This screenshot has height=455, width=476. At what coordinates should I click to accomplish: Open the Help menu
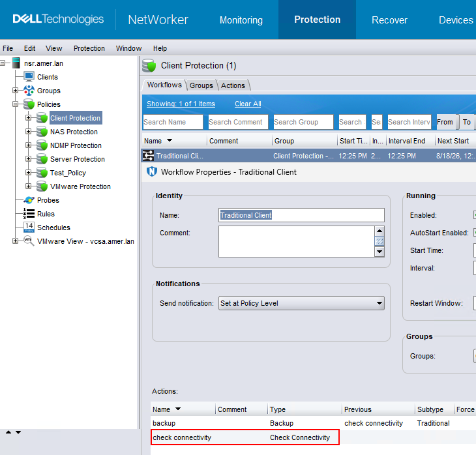(160, 48)
